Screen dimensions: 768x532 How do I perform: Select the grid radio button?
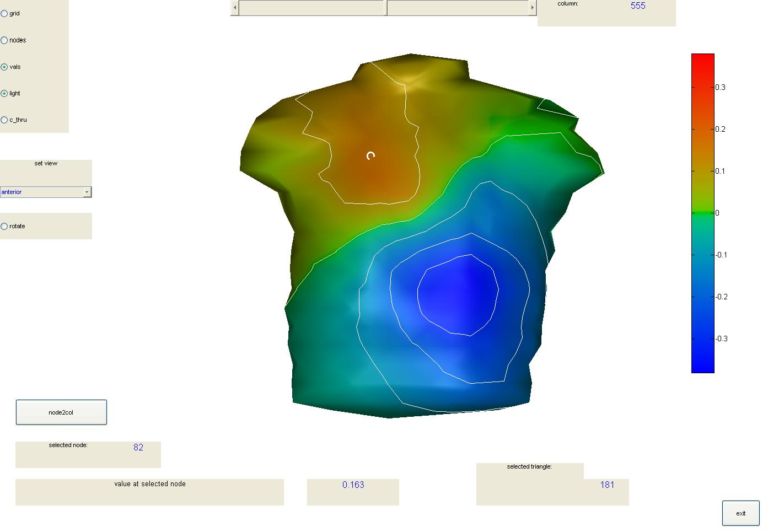pos(4,14)
